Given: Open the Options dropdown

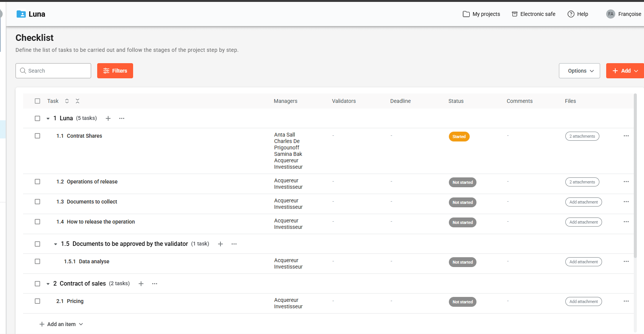Looking at the screenshot, I should [x=579, y=71].
